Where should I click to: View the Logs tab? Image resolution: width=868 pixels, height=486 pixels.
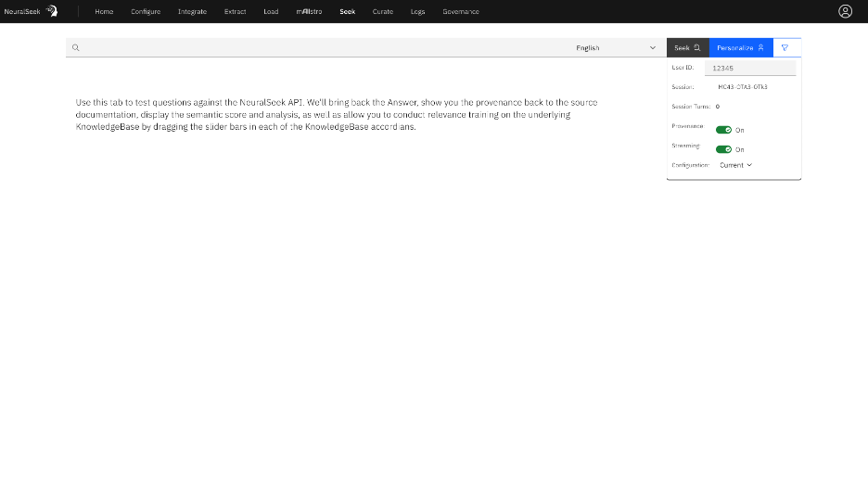417,11
